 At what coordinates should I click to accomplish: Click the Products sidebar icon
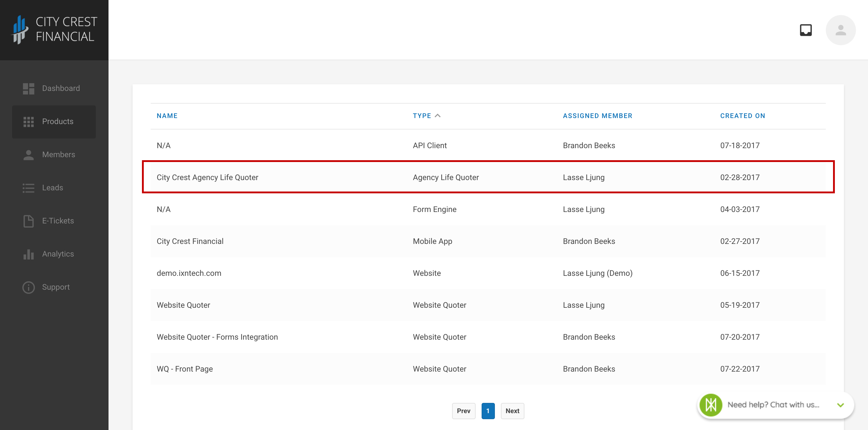click(x=28, y=121)
